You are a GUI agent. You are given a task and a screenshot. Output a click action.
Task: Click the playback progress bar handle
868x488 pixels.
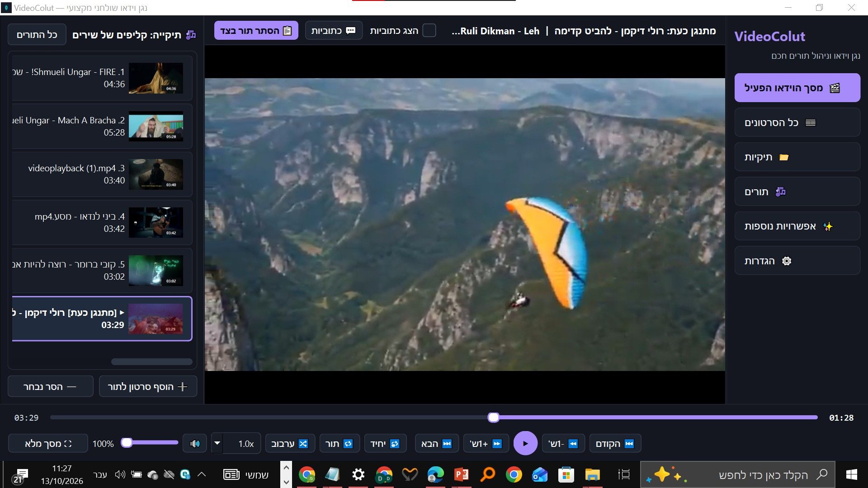coord(494,418)
